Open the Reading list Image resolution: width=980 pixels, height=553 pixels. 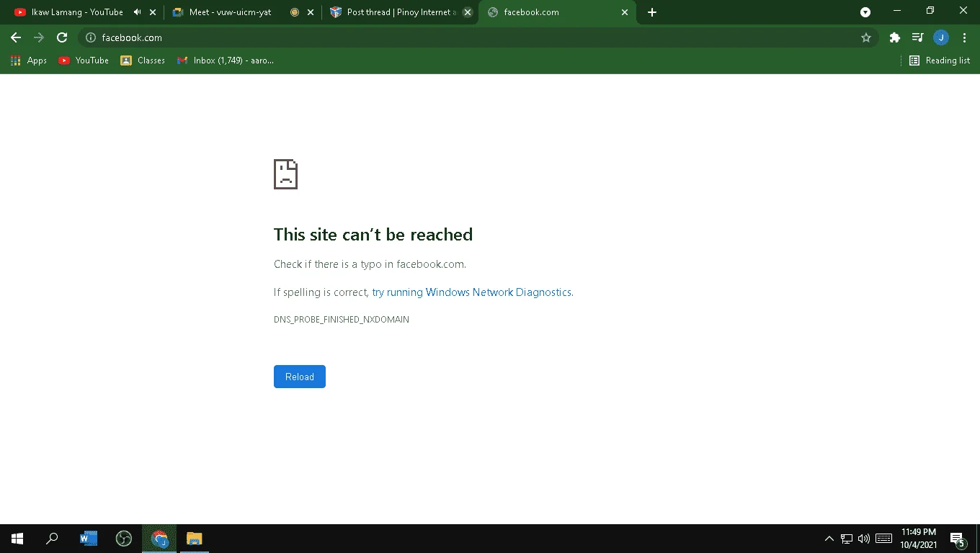click(940, 60)
